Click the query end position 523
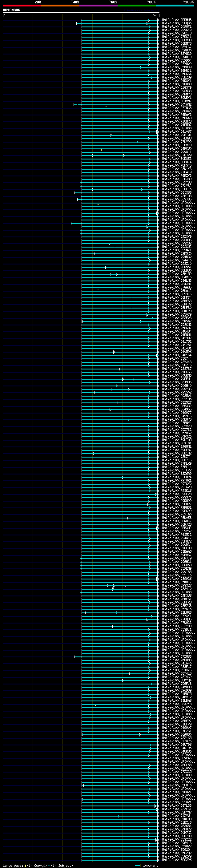This screenshot has width=197, height=868. (155, 15)
